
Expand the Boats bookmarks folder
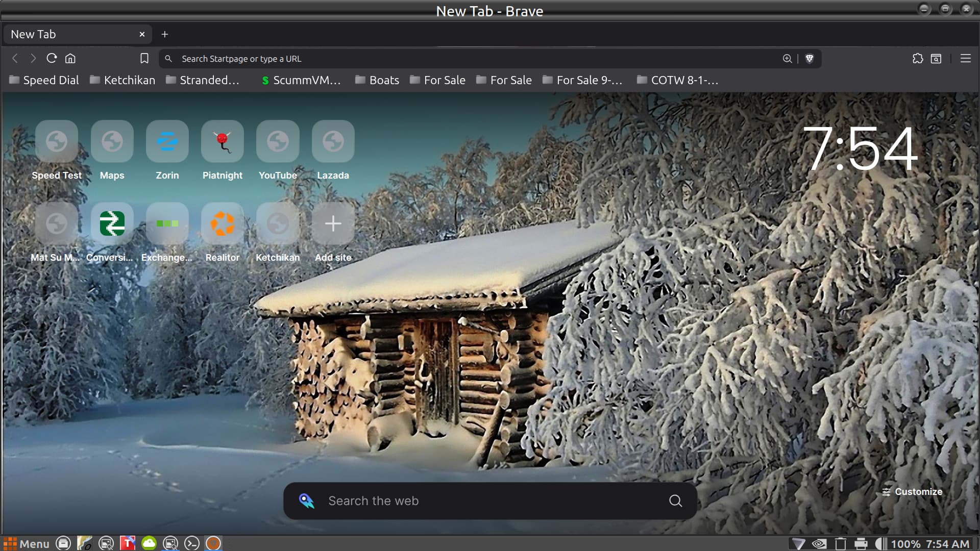coord(377,80)
